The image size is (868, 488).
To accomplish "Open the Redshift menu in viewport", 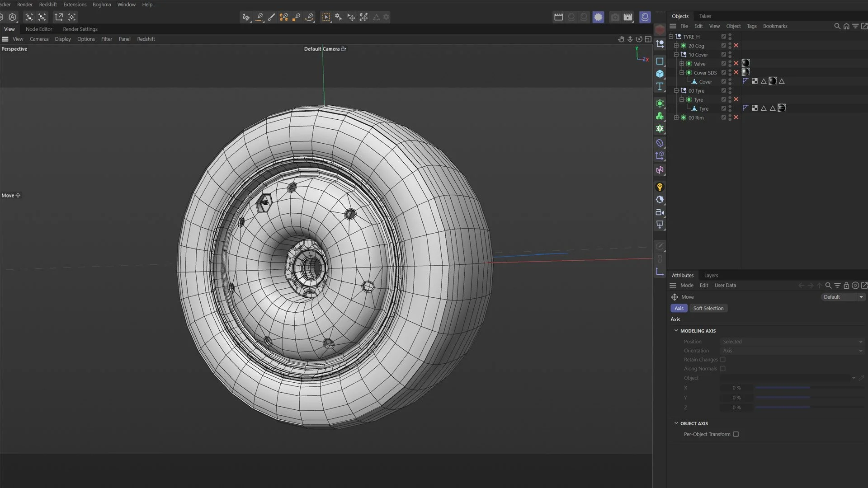I will tap(146, 39).
